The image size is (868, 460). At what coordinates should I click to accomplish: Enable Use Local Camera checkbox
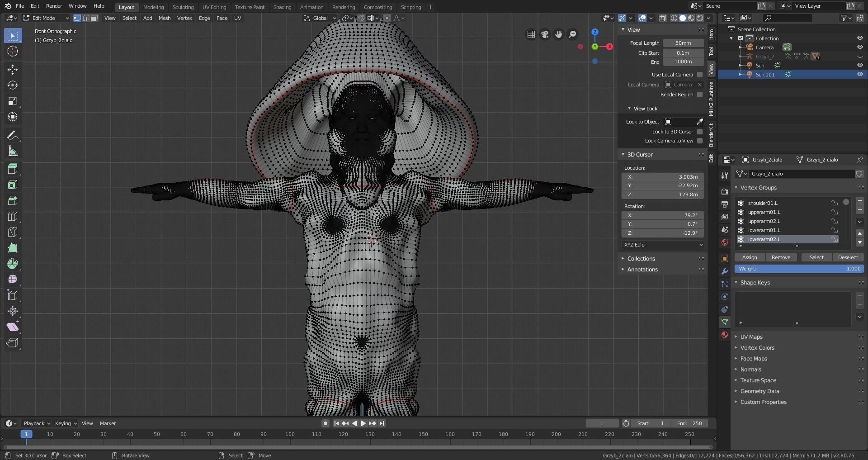[700, 75]
